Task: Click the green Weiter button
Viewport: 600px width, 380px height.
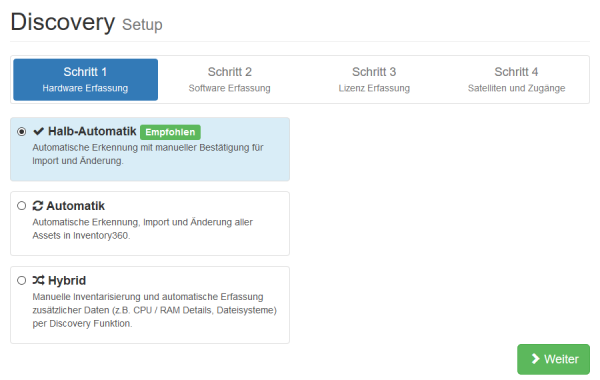Action: click(x=553, y=359)
